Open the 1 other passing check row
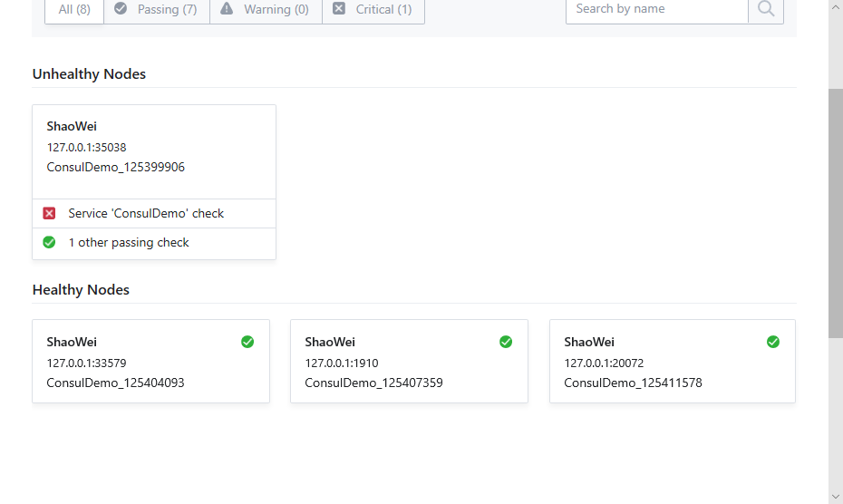The height and width of the screenshot is (504, 843). tap(129, 242)
